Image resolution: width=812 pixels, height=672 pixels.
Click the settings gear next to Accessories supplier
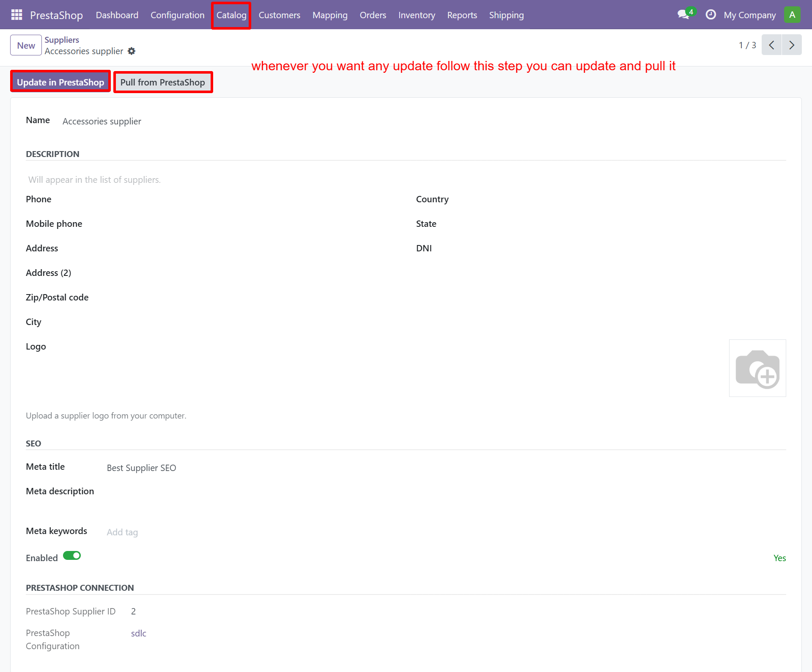coord(132,51)
